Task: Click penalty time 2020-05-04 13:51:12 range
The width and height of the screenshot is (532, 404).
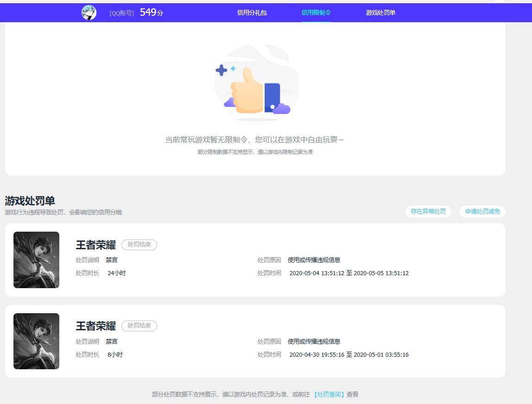Action: pyautogui.click(x=349, y=273)
